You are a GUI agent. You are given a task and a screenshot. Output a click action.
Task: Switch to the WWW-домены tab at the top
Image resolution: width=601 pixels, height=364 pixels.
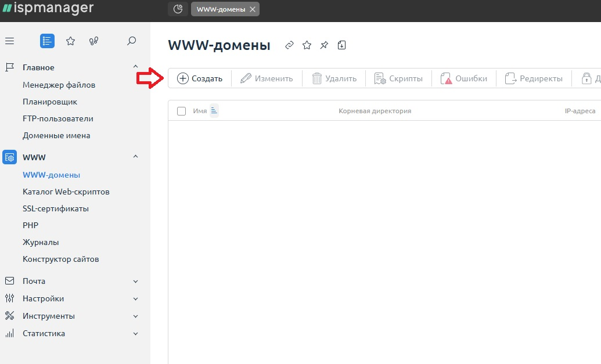pyautogui.click(x=221, y=9)
